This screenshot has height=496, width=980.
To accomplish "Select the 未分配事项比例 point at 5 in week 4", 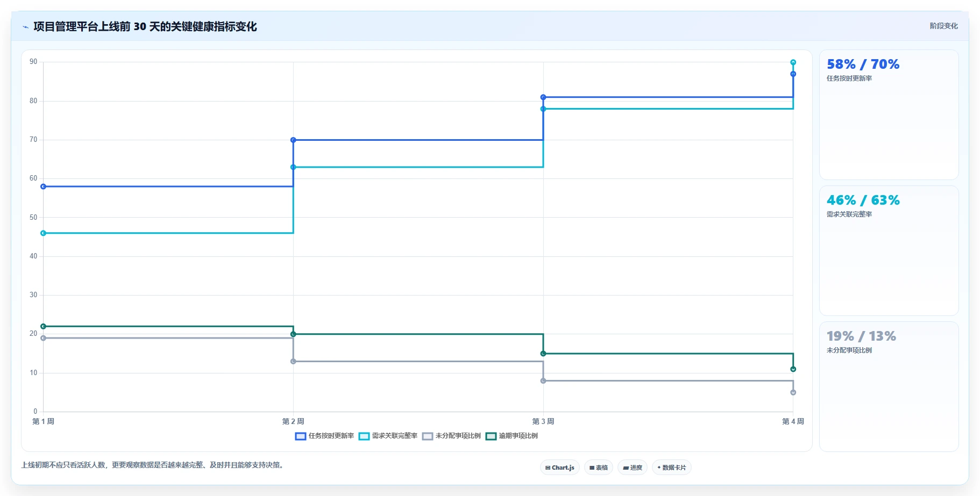I will (x=793, y=392).
